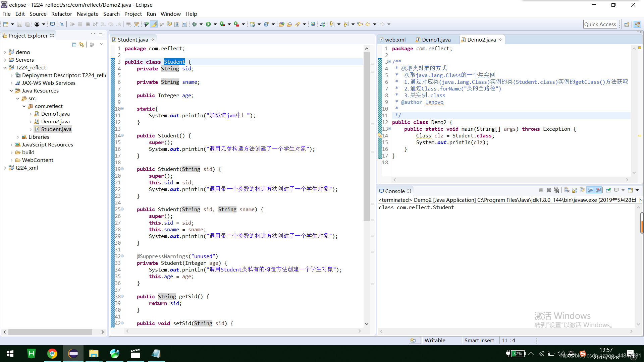The height and width of the screenshot is (362, 644).
Task: Open the Source menu
Action: (38, 14)
